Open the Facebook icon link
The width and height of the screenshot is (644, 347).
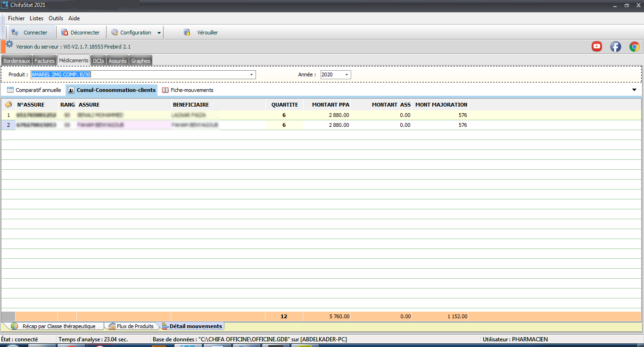[616, 46]
